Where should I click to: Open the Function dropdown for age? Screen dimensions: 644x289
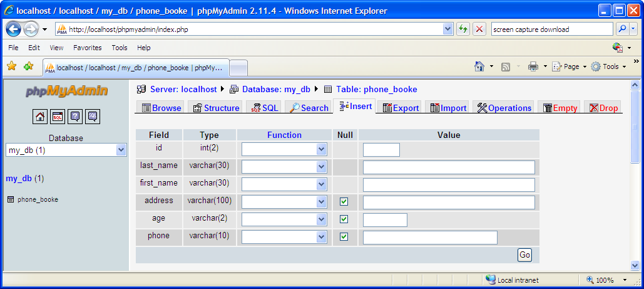tap(284, 219)
